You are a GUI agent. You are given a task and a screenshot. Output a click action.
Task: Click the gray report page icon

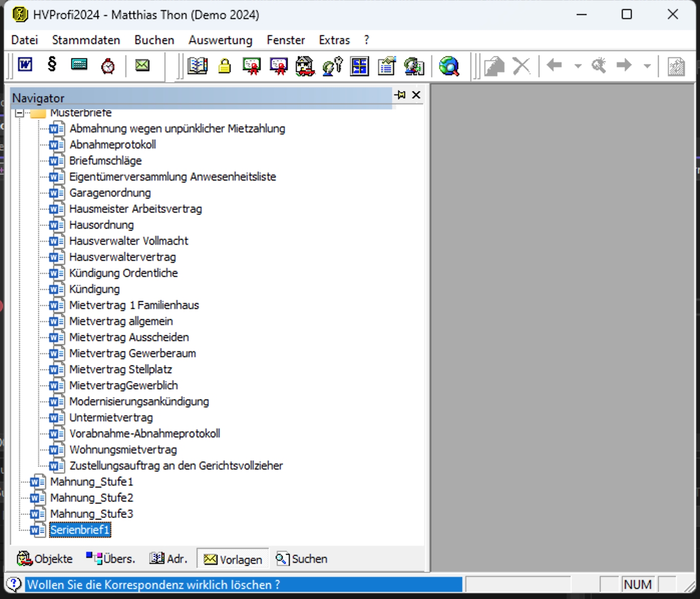676,66
